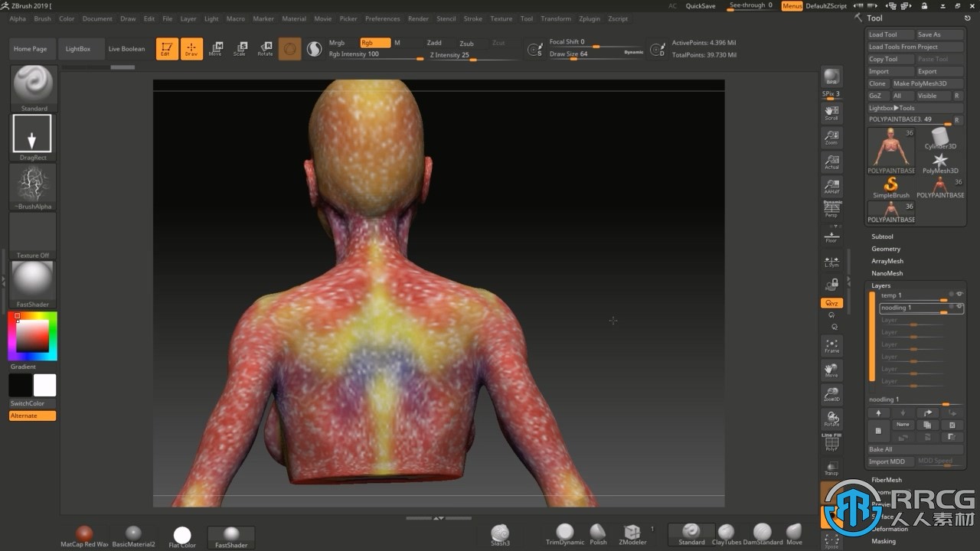The width and height of the screenshot is (980, 551).
Task: Select the DamStandard brush
Action: click(x=763, y=536)
